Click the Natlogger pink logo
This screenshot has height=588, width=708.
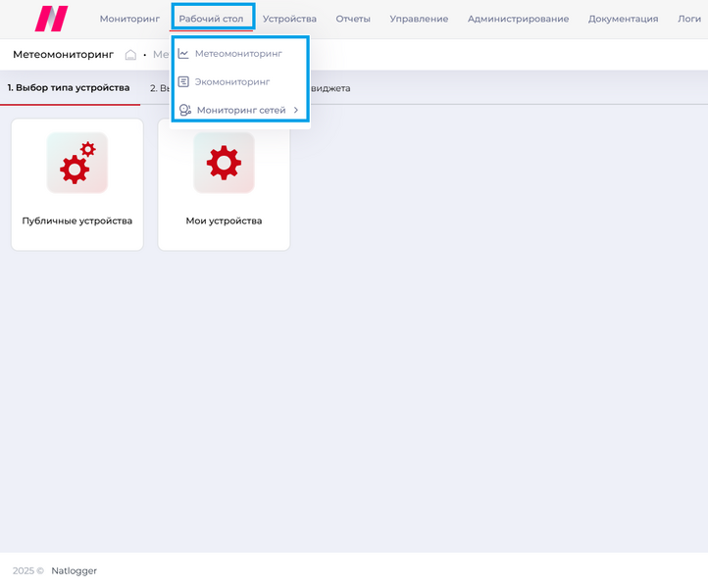point(51,19)
